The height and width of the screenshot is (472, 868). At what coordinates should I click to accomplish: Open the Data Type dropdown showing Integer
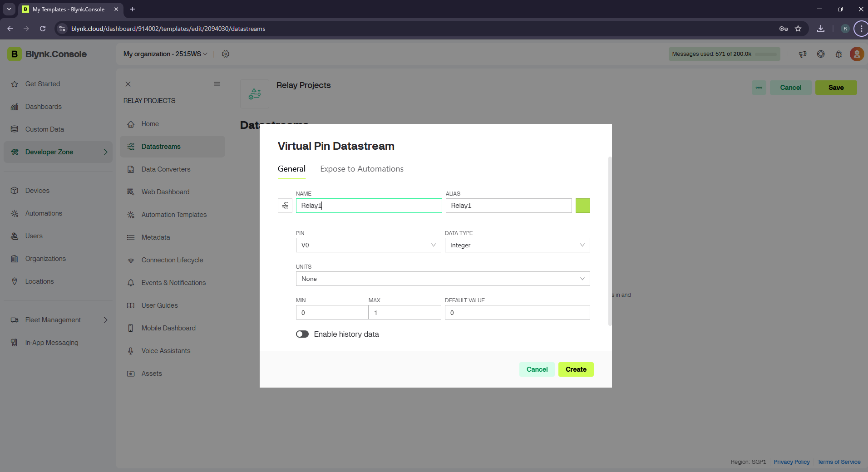[517, 245]
